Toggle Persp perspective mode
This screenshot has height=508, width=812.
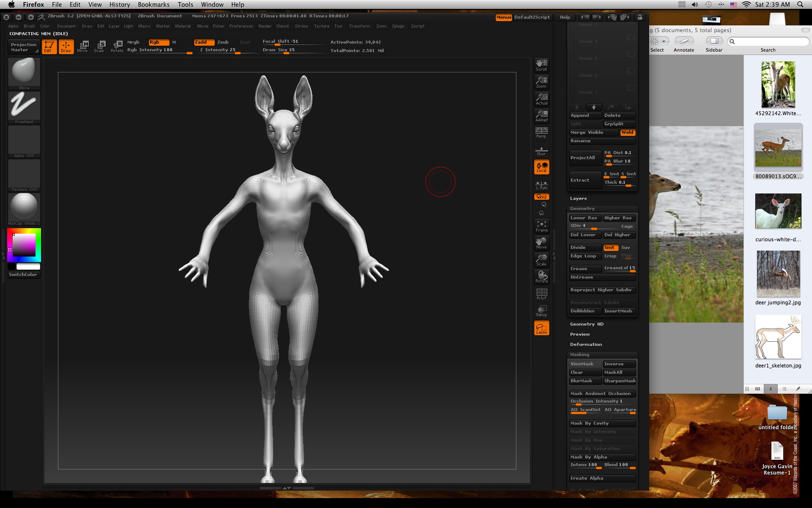[541, 132]
